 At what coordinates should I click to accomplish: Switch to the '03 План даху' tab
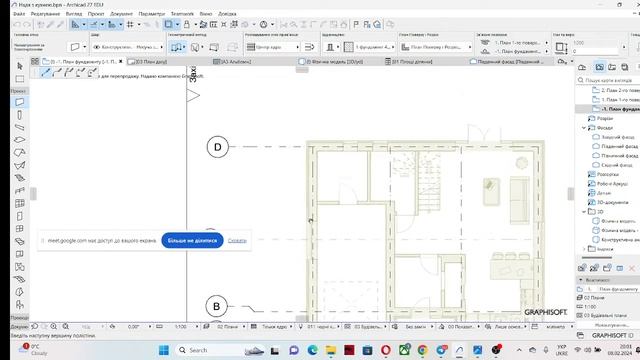[147, 62]
